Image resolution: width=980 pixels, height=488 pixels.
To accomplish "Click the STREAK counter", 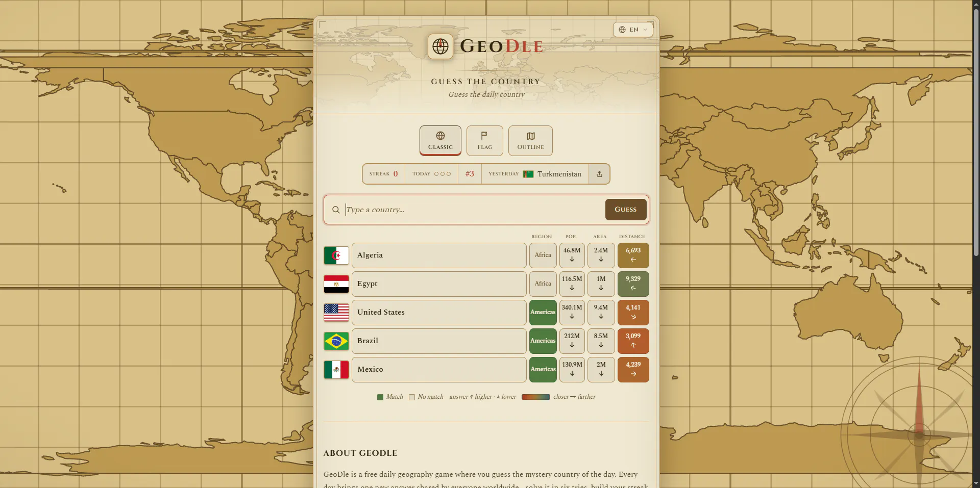I will 384,174.
